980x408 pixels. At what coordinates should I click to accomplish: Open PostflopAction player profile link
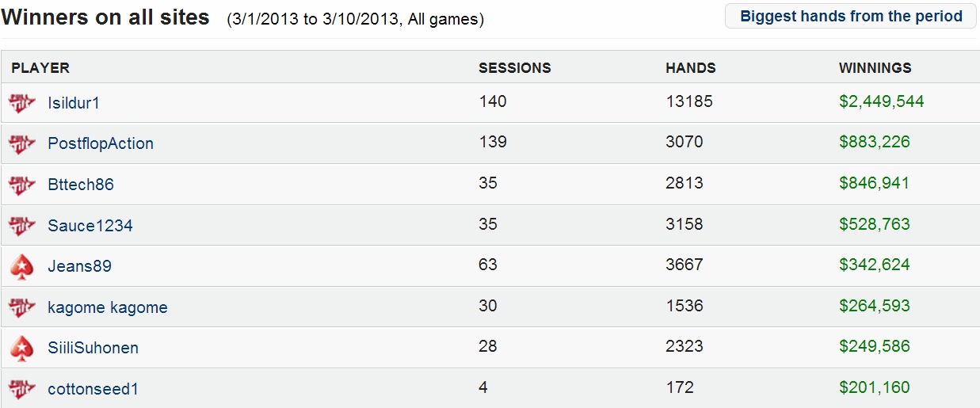coord(101,143)
